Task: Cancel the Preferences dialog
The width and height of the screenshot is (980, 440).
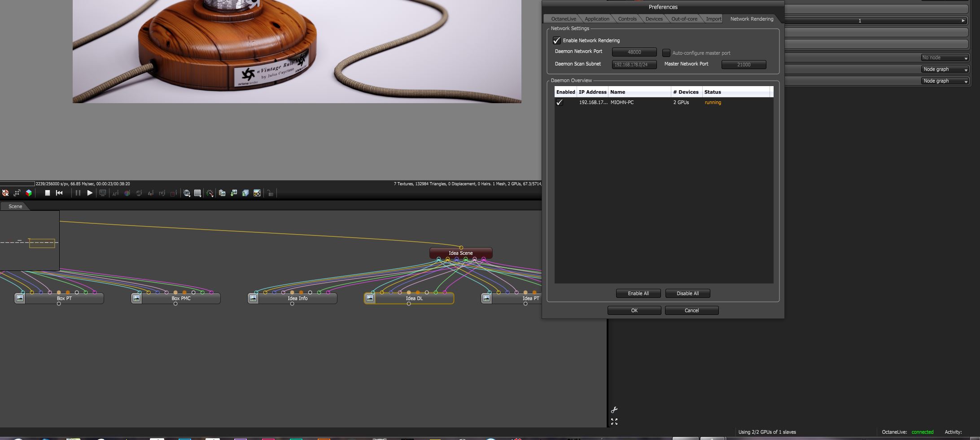Action: click(x=691, y=310)
